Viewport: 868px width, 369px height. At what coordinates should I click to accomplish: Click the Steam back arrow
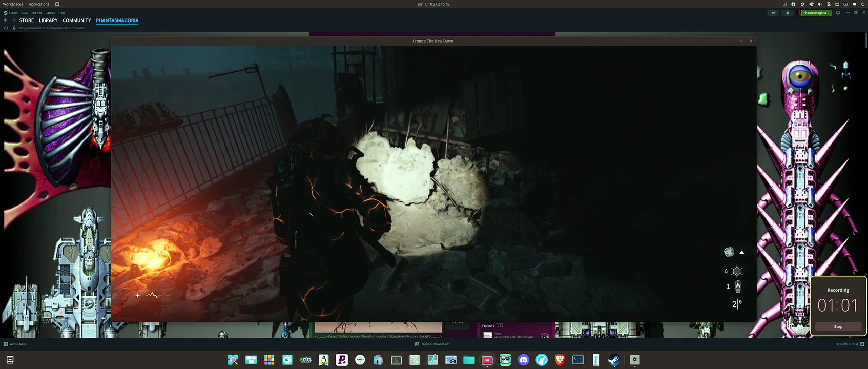[x=6, y=20]
